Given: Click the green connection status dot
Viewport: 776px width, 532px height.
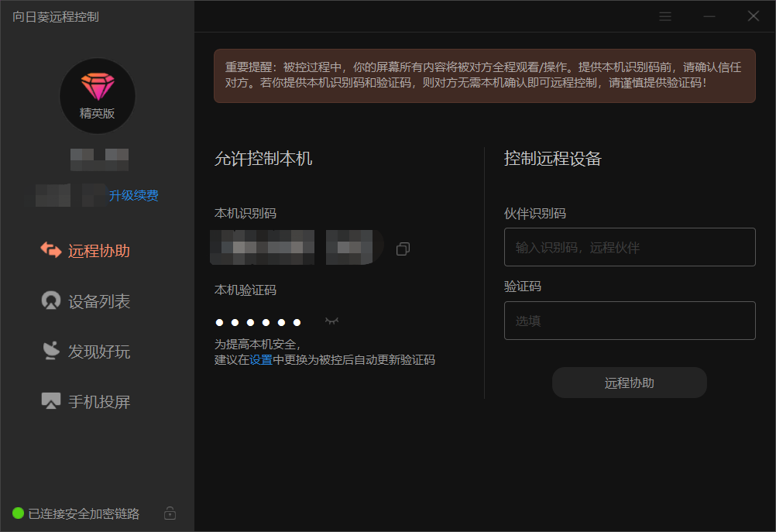Looking at the screenshot, I should point(18,513).
